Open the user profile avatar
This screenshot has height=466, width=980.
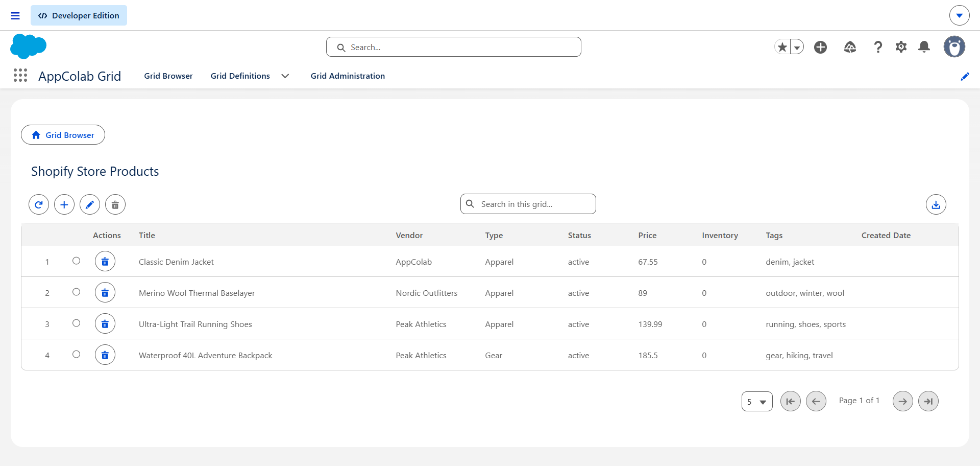pyautogui.click(x=954, y=47)
